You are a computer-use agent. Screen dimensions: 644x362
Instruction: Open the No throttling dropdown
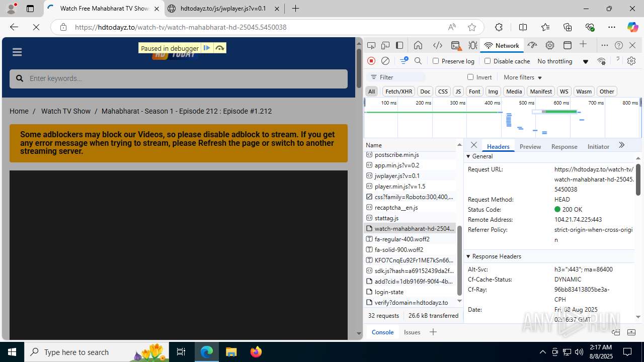[562, 61]
